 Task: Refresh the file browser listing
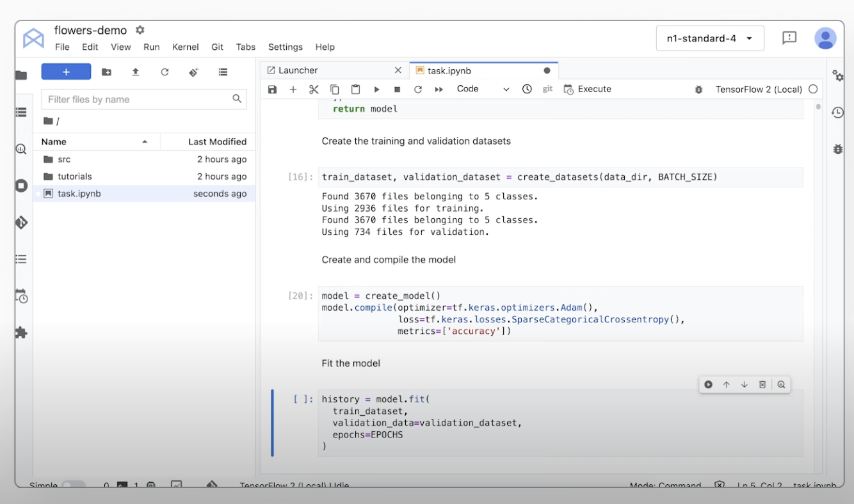point(165,72)
